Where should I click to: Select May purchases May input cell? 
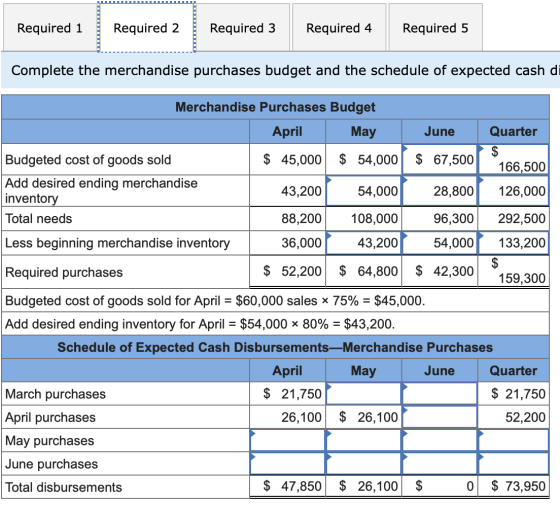(x=364, y=440)
